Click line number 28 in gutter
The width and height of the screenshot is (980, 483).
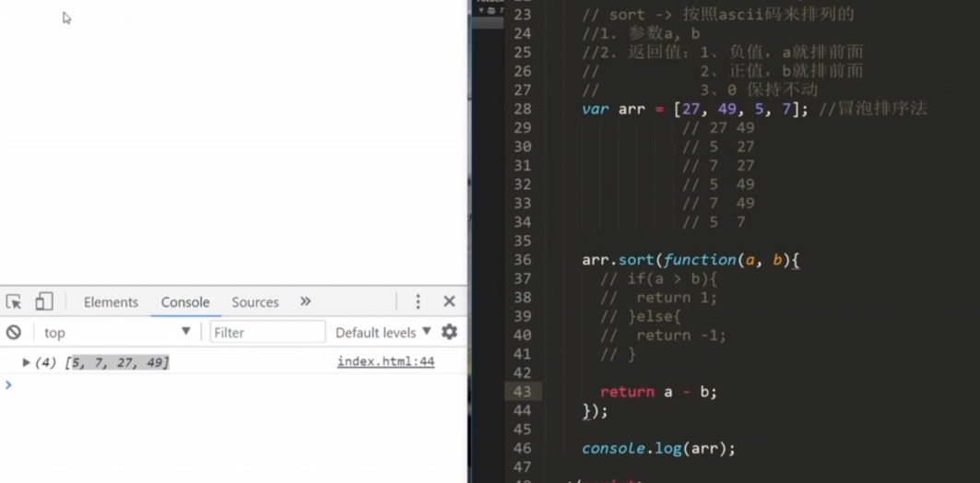[523, 110]
